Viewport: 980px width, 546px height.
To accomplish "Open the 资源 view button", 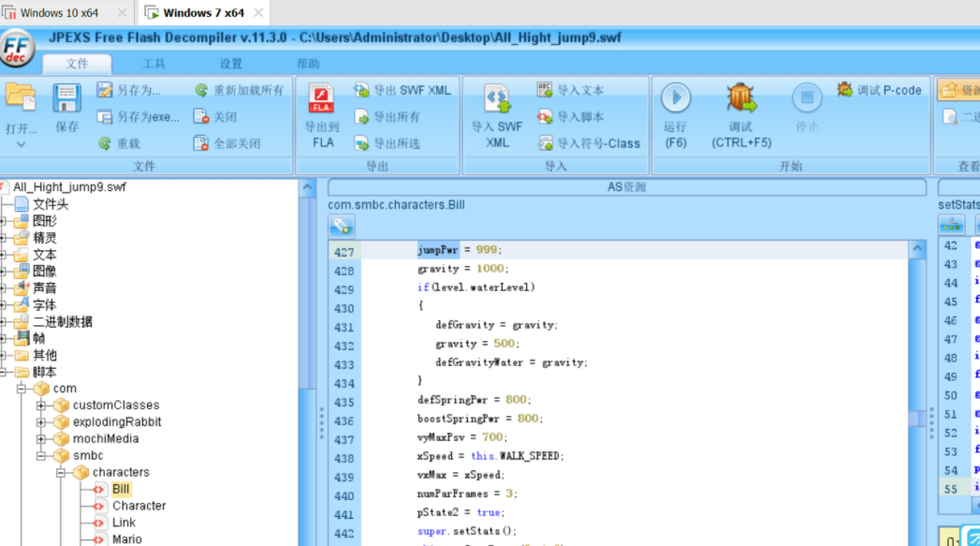I will pyautogui.click(x=960, y=90).
